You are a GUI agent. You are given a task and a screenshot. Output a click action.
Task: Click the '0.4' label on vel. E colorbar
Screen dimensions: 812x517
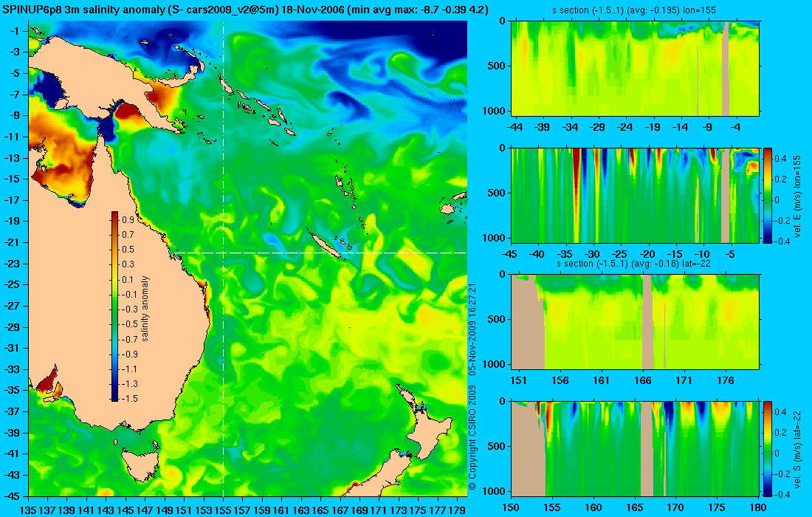pyautogui.click(x=780, y=158)
